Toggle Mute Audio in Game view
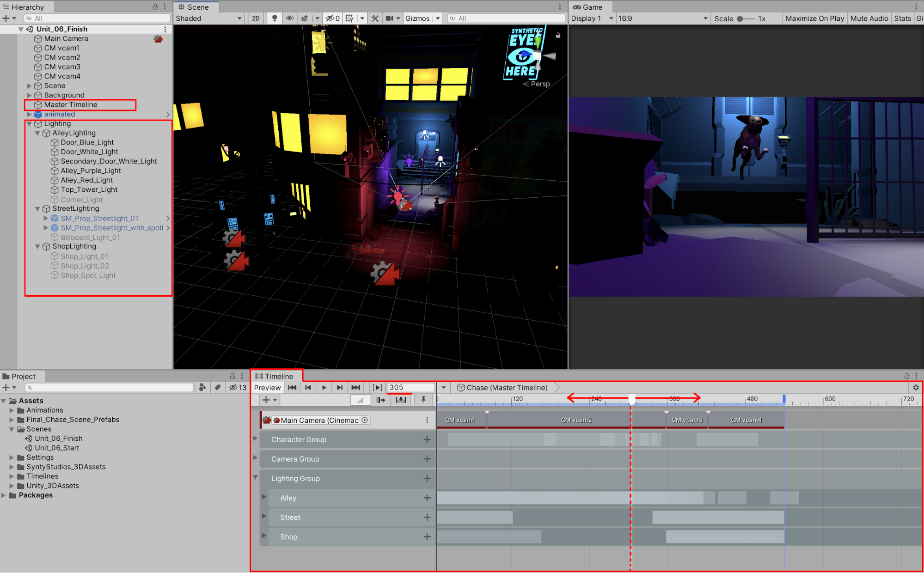Screen dimensions: 924x573 coord(869,18)
